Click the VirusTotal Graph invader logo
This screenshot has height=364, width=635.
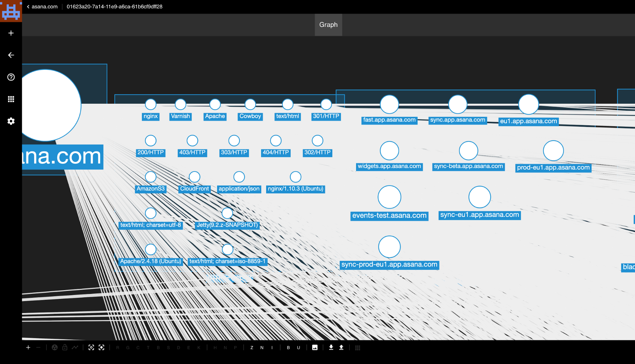coord(11,11)
